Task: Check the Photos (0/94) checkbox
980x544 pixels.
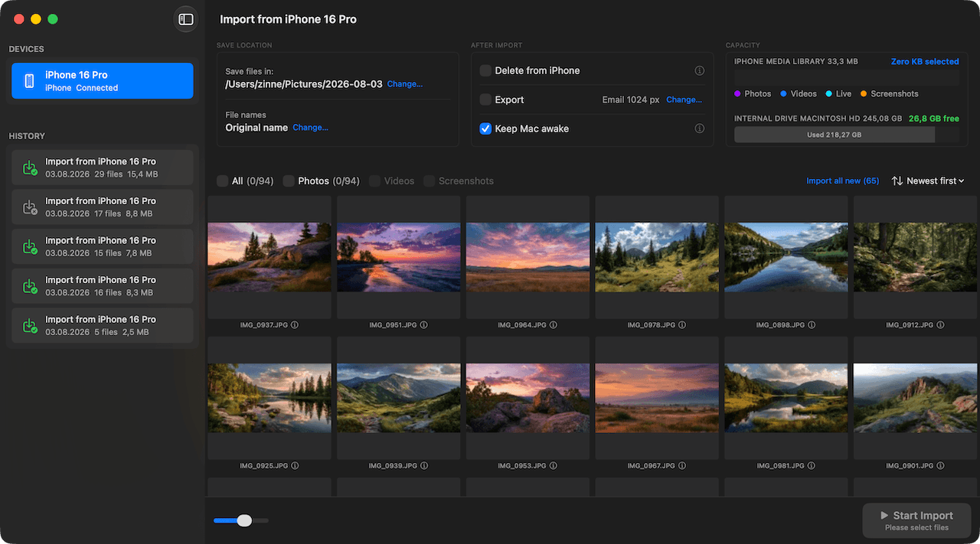Action: (x=289, y=181)
